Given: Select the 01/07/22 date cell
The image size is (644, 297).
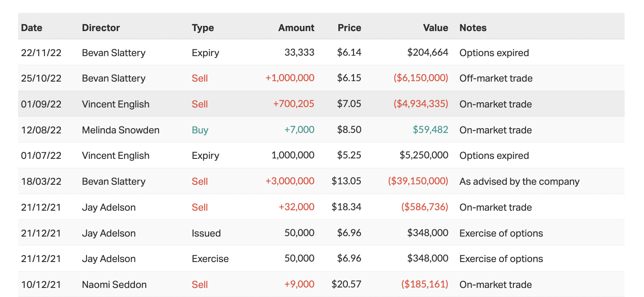Looking at the screenshot, I should click(41, 155).
